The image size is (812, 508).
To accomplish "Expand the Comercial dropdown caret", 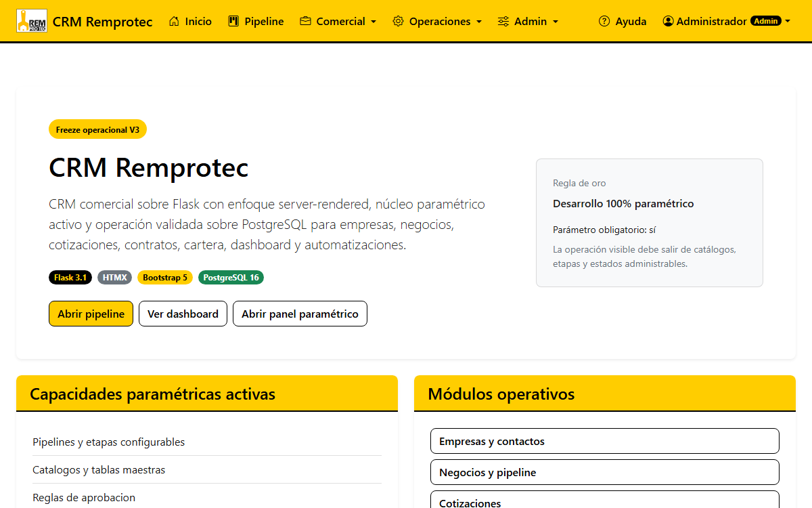I will tap(374, 22).
